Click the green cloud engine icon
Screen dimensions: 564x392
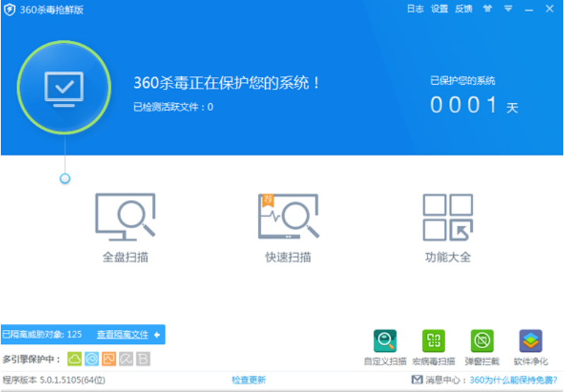(x=74, y=359)
